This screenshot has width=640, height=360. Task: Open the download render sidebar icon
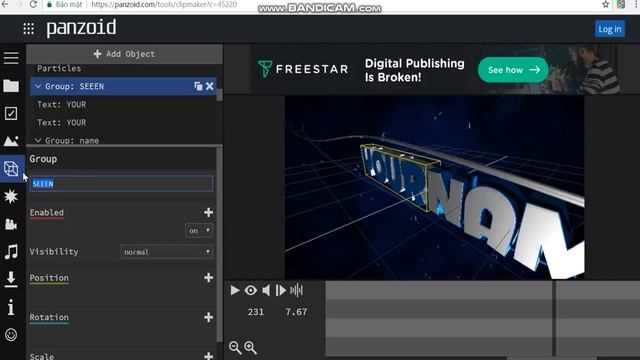click(x=11, y=279)
